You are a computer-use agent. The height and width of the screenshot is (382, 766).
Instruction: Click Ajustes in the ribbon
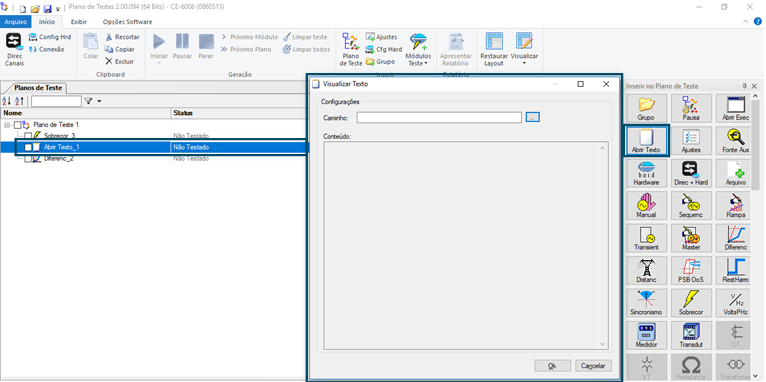pos(382,37)
